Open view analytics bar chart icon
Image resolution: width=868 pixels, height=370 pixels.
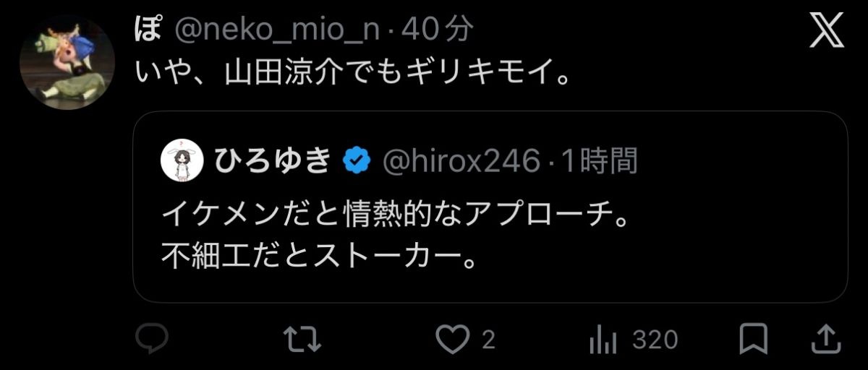[x=603, y=339]
